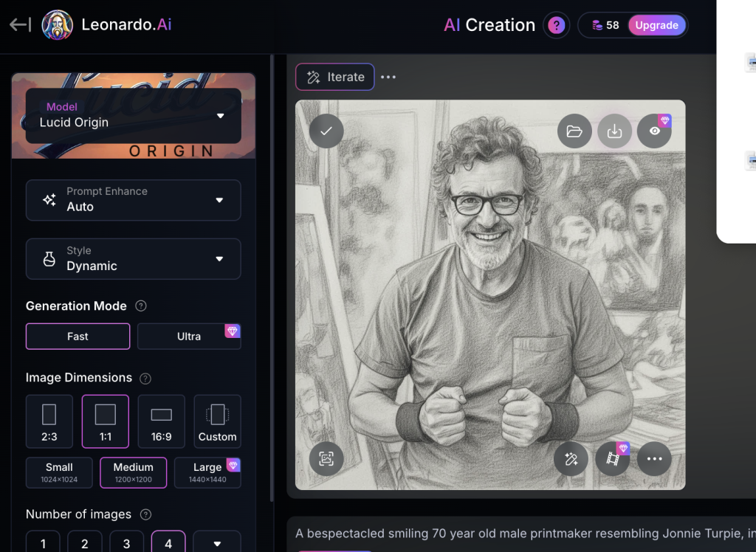Click the film strip video generation icon
Viewport: 756px width, 552px height.
click(x=613, y=458)
